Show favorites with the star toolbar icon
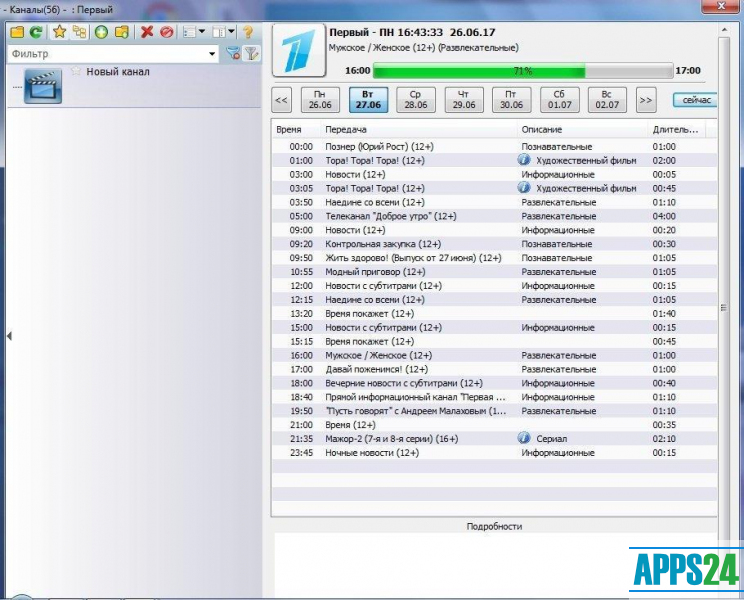 click(x=59, y=32)
